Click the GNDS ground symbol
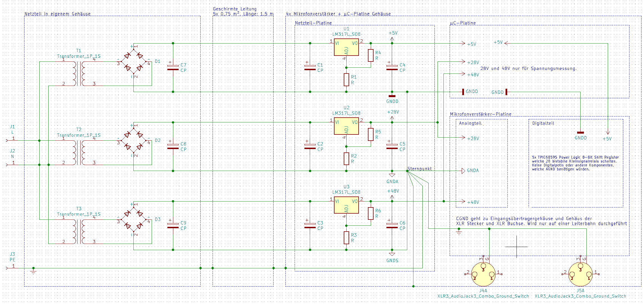This screenshot has height=304, width=644. pyautogui.click(x=392, y=254)
